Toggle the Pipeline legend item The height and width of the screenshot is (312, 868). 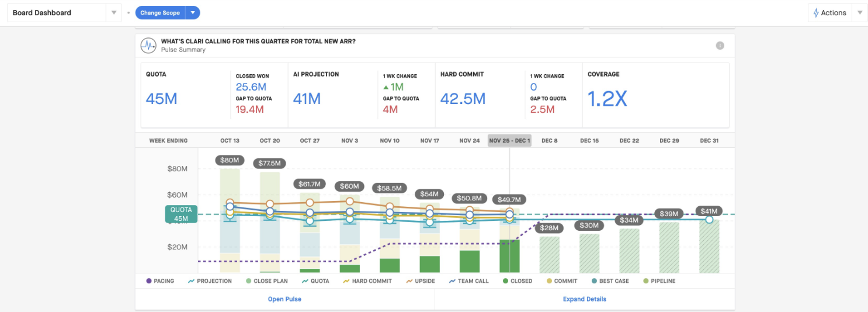[659, 281]
